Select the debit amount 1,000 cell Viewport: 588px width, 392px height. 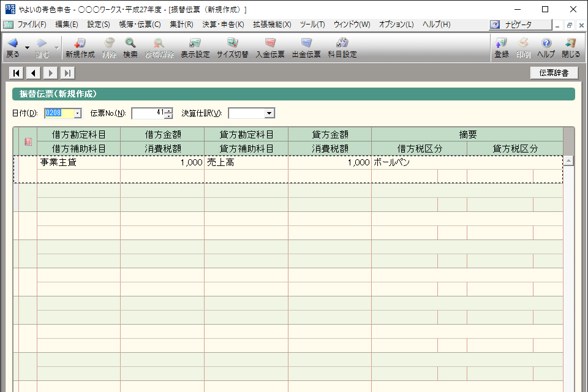pos(162,162)
